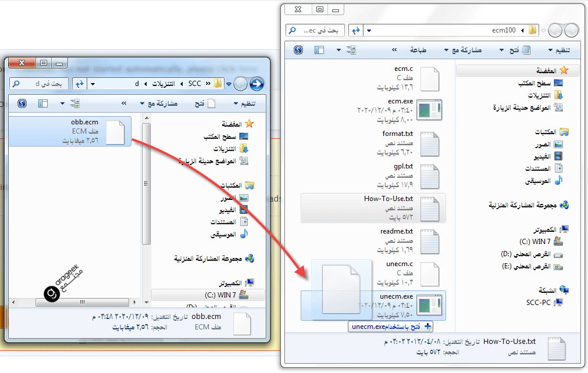Image resolution: width=588 pixels, height=373 pixels.
Task: Select الكمبيوتر computer in ecm100 sidebar
Action: click(545, 229)
